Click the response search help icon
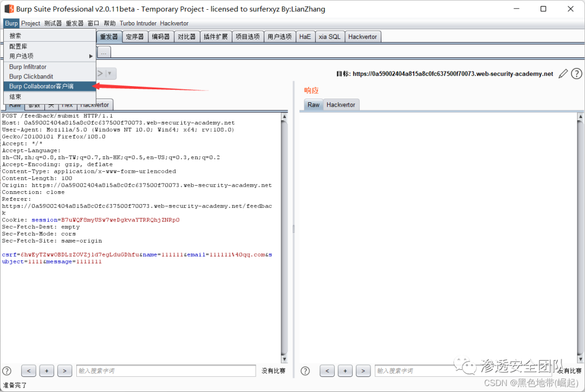 pos(305,371)
